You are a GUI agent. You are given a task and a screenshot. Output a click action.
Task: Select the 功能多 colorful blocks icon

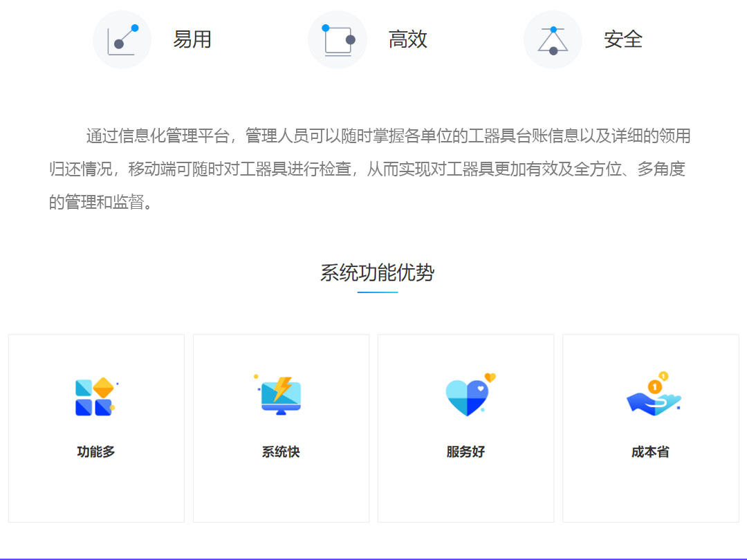tap(95, 397)
